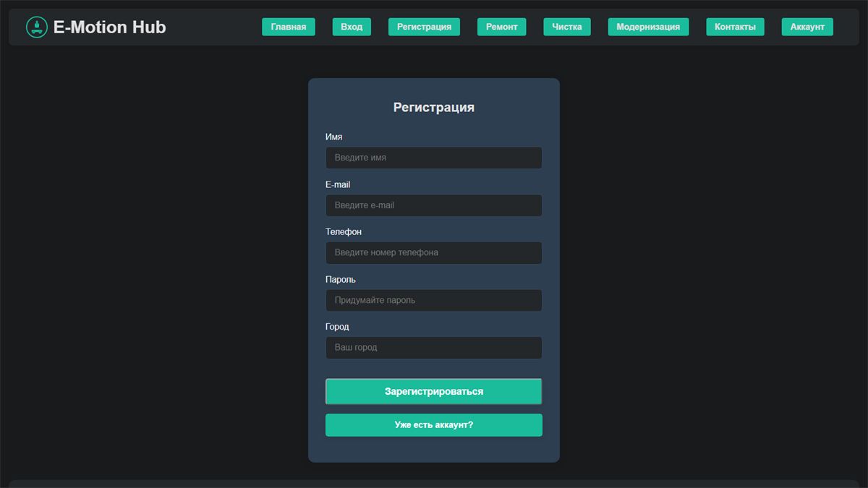Screen dimensions: 868x488
Task: Click the Уже есть аккаунт? button
Action: (x=434, y=425)
